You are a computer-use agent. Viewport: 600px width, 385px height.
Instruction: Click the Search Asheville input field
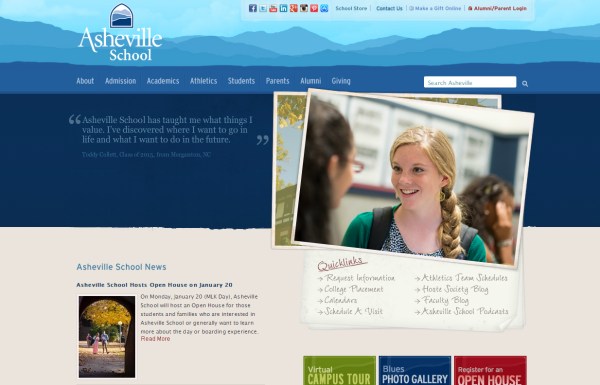tap(470, 82)
